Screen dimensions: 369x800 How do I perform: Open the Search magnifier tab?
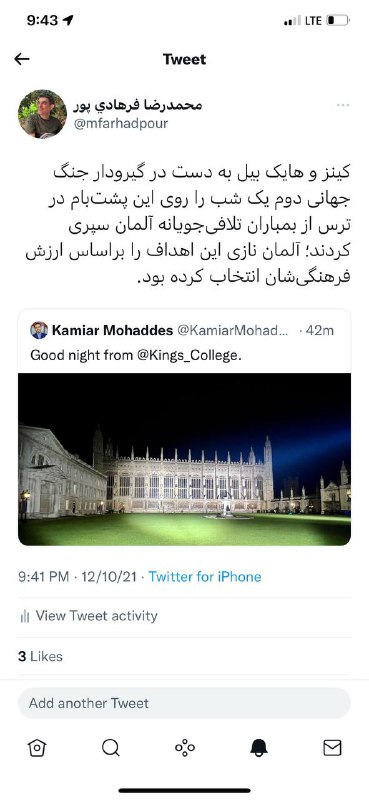[x=110, y=747]
